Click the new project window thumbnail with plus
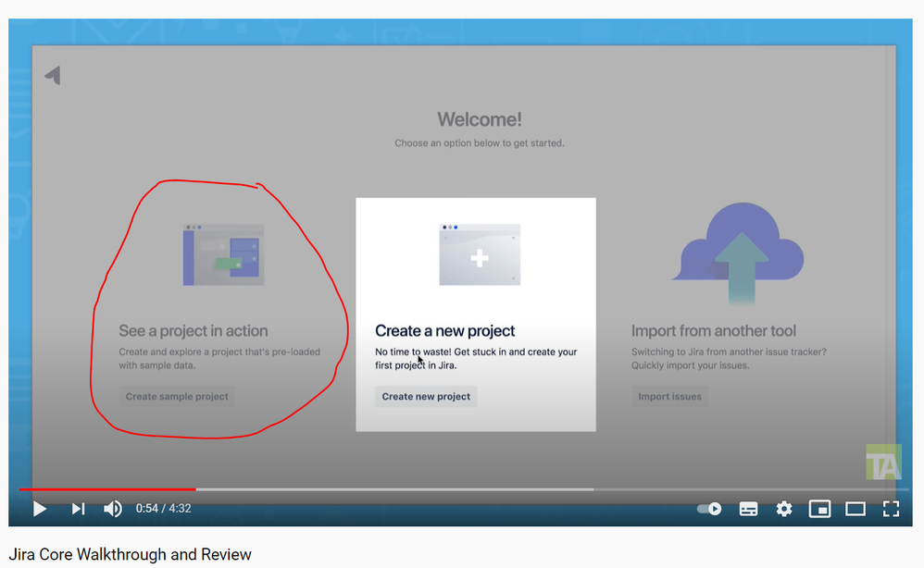The height and width of the screenshot is (568, 924). (x=480, y=254)
